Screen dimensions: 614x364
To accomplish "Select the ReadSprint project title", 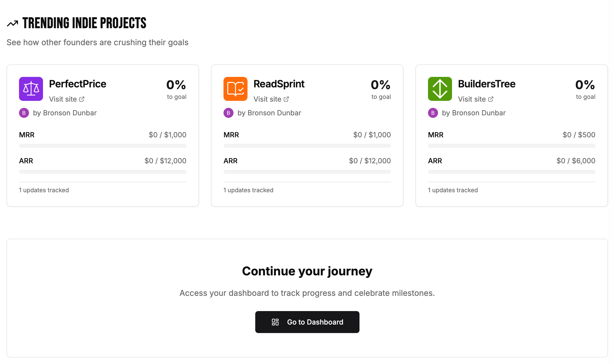I will 279,84.
